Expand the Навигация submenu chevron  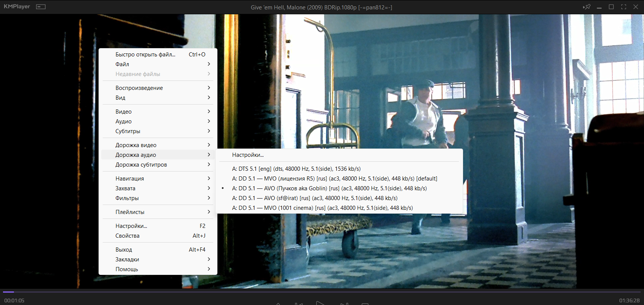click(209, 179)
